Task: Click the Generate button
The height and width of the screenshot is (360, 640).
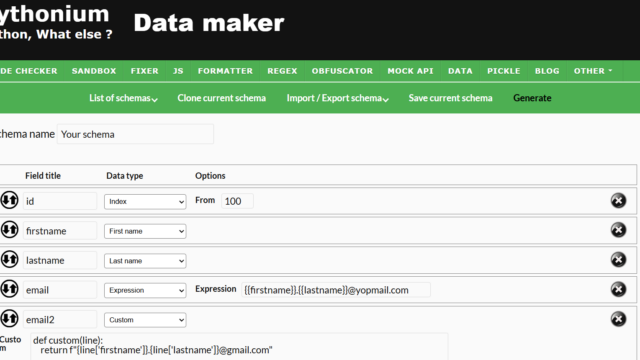Action: point(532,98)
